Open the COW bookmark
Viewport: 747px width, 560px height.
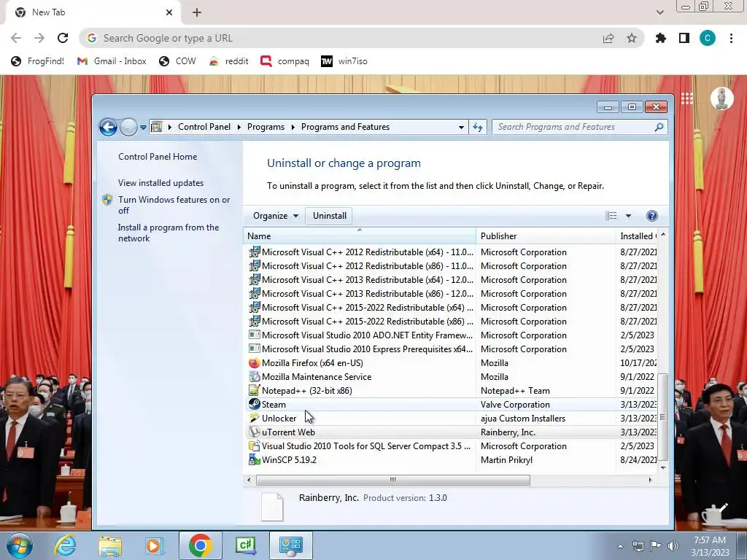click(177, 61)
